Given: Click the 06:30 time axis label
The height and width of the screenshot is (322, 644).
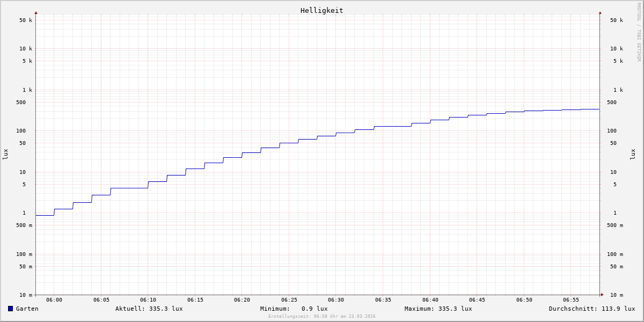Looking at the screenshot, I should [x=336, y=300].
